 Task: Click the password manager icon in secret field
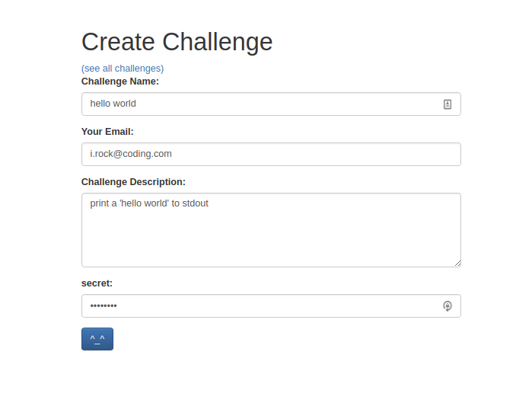pos(448,306)
